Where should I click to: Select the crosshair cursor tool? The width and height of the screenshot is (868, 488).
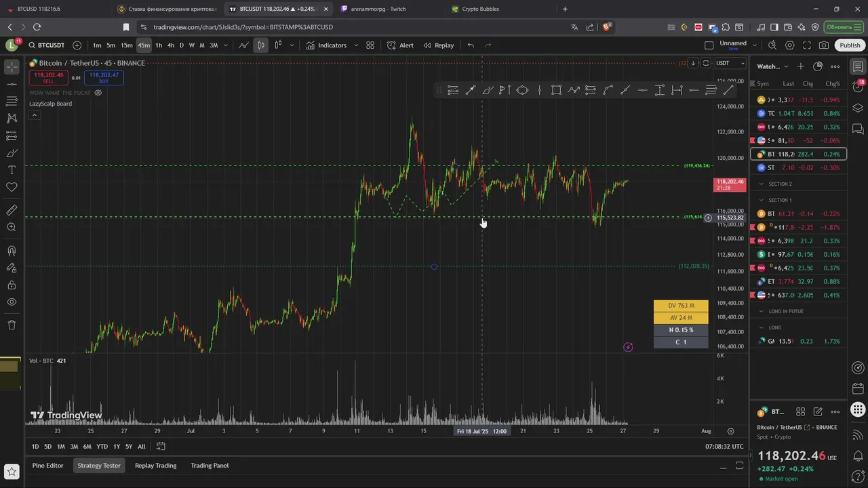[x=12, y=67]
